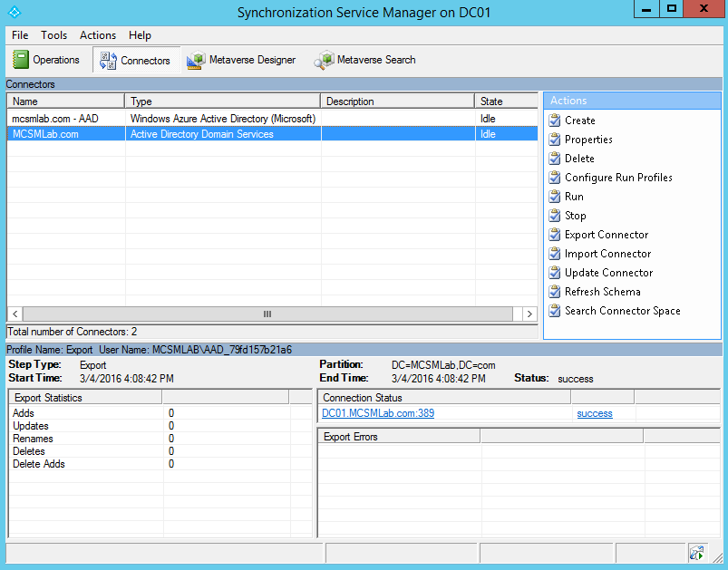Screen dimensions: 728x570
Task: Sort by the State column header
Action: pos(507,101)
